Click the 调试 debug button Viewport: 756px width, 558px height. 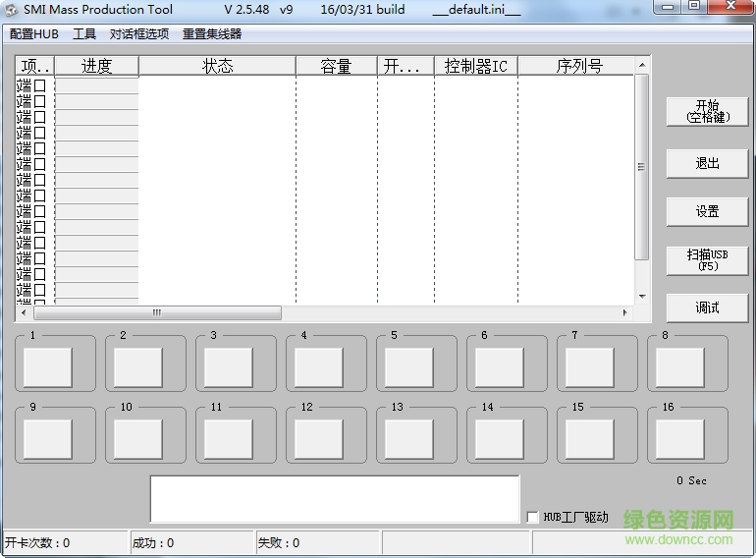[707, 307]
